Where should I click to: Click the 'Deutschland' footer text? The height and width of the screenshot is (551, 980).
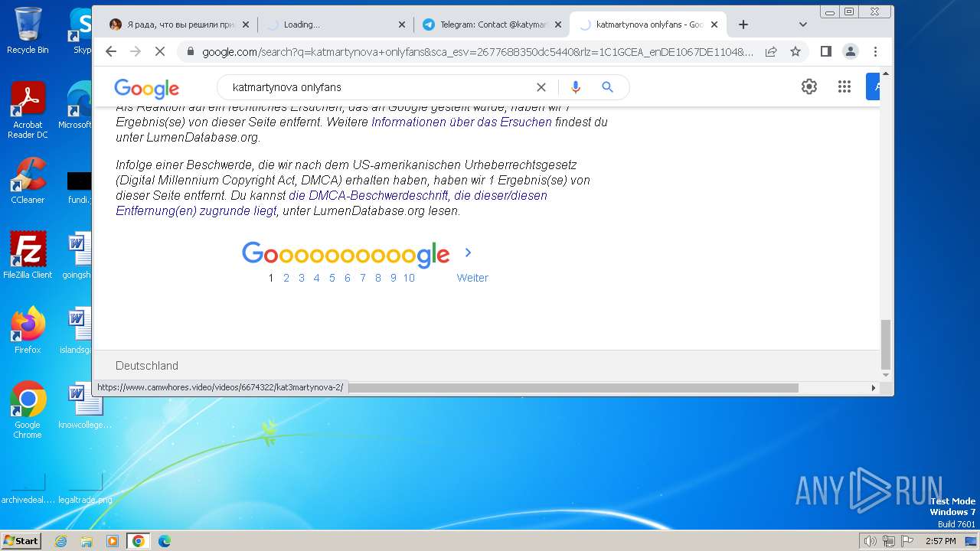[147, 366]
